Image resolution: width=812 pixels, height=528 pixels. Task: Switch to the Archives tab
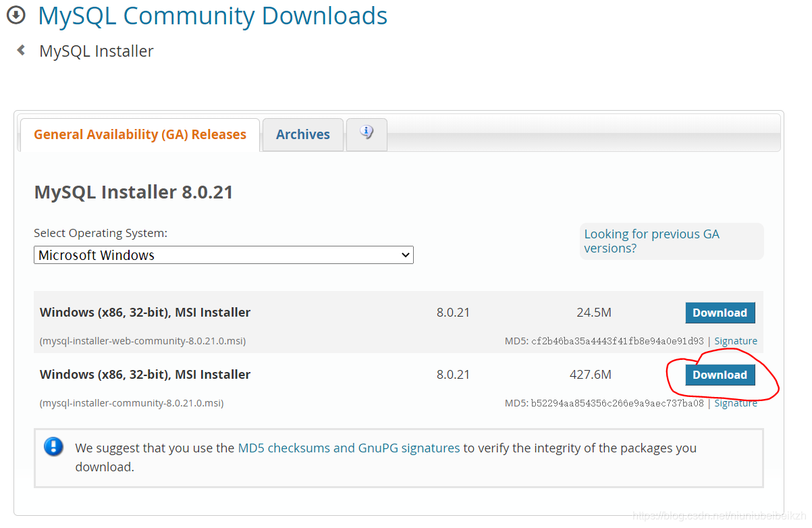(303, 134)
